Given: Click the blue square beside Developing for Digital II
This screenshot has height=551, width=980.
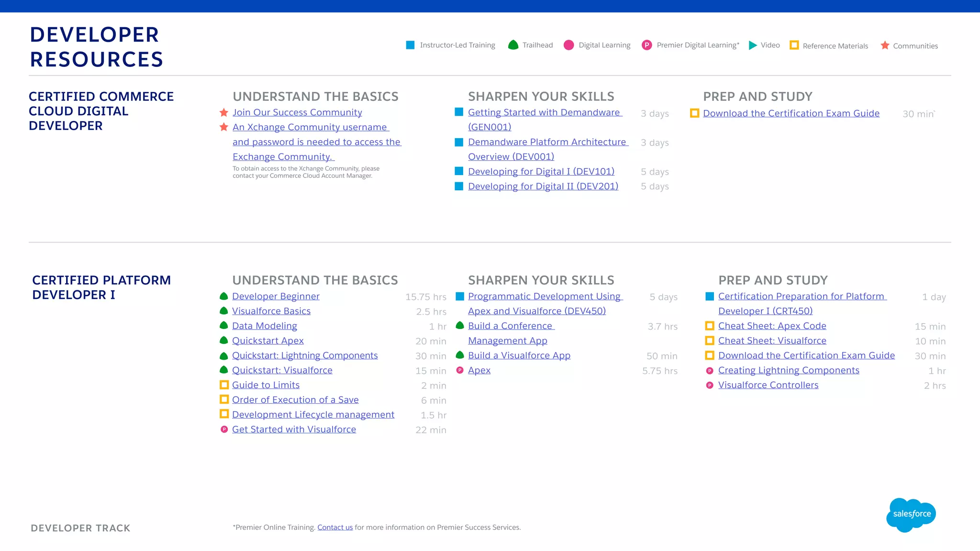Looking at the screenshot, I should click(x=459, y=186).
